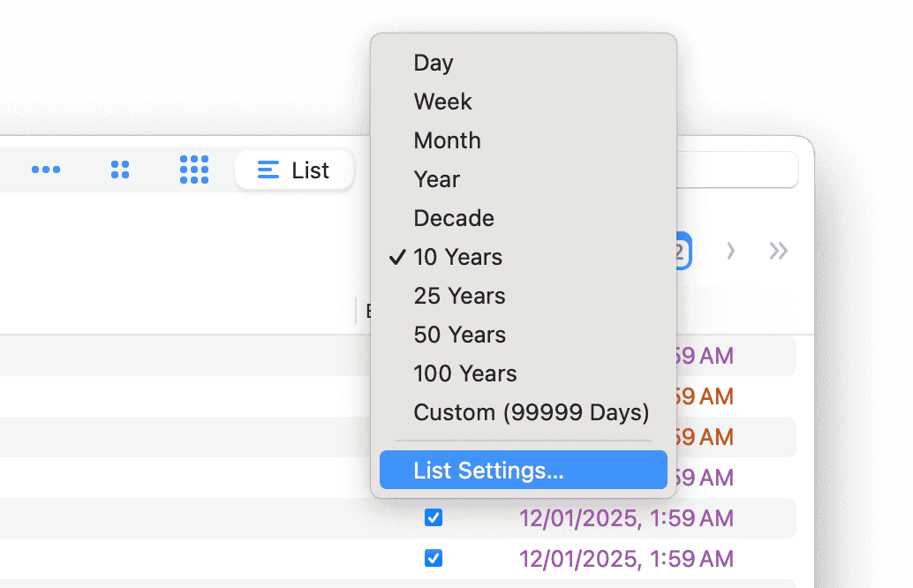
Task: Click the highlighted blue List Settings bar
Action: [x=523, y=470]
